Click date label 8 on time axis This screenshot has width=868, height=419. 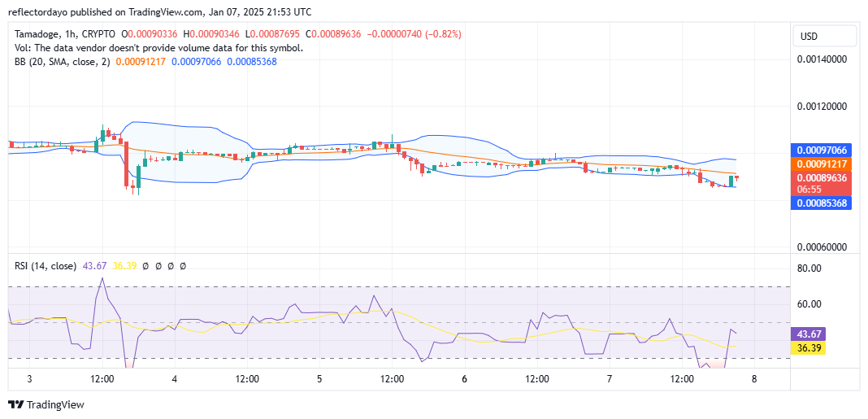[754, 379]
